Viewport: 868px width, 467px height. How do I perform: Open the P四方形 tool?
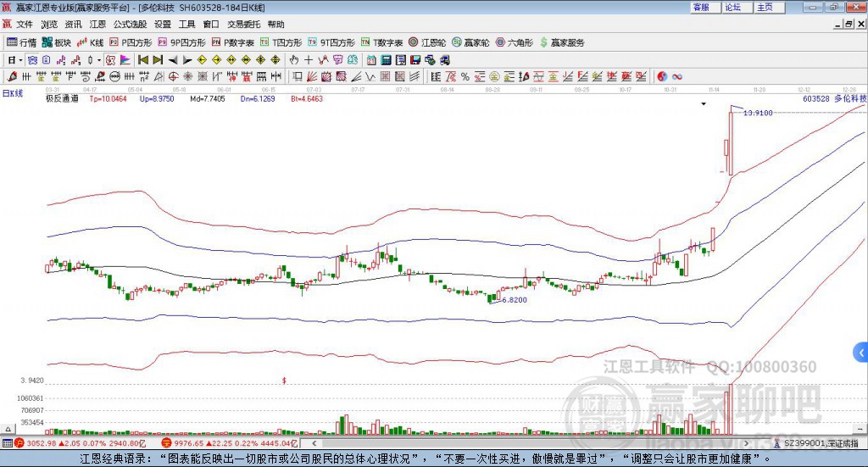[131, 42]
